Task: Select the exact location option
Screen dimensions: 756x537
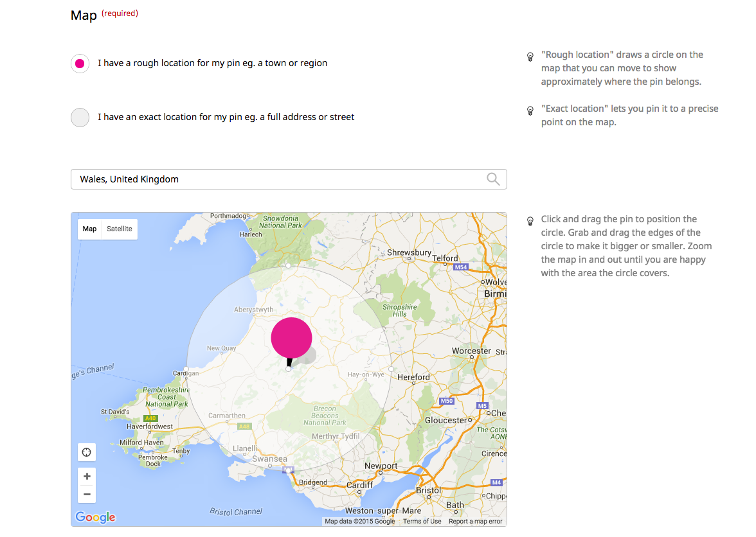Action: click(79, 117)
